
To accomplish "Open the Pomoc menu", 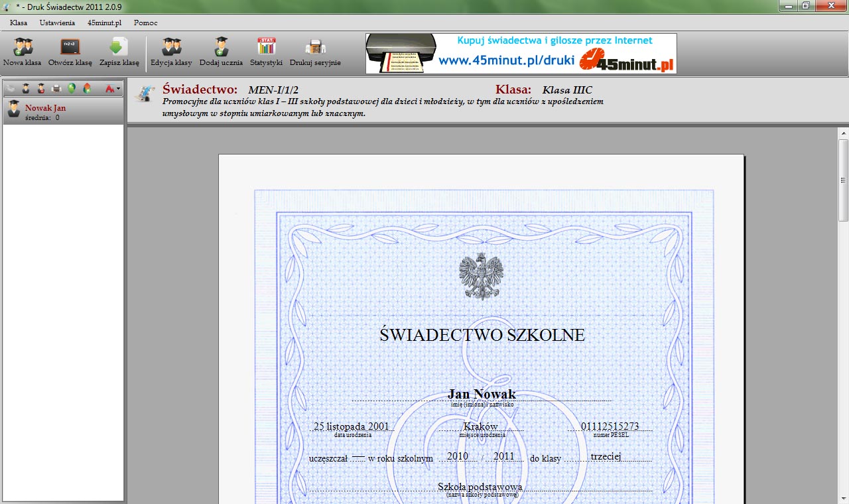I will (145, 23).
